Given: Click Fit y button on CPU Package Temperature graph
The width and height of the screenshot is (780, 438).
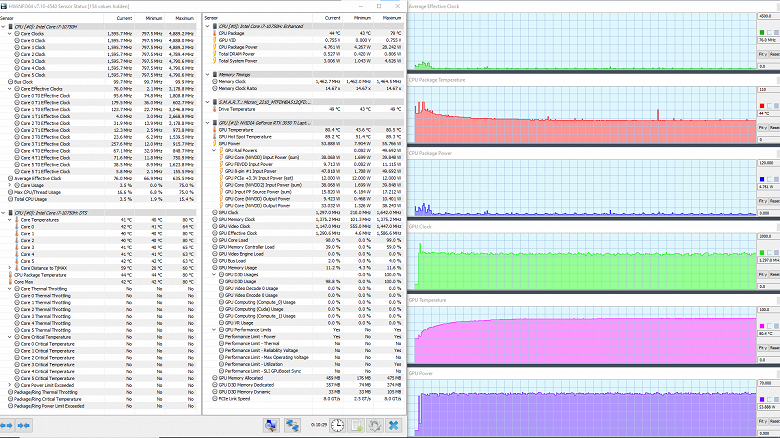Looking at the screenshot, I should click(x=762, y=128).
